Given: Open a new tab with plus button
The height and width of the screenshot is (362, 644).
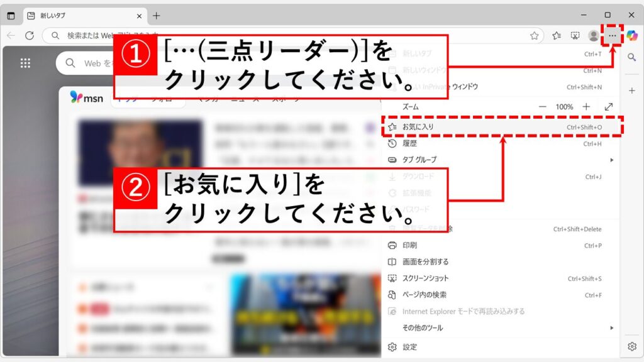Looking at the screenshot, I should click(x=157, y=16).
